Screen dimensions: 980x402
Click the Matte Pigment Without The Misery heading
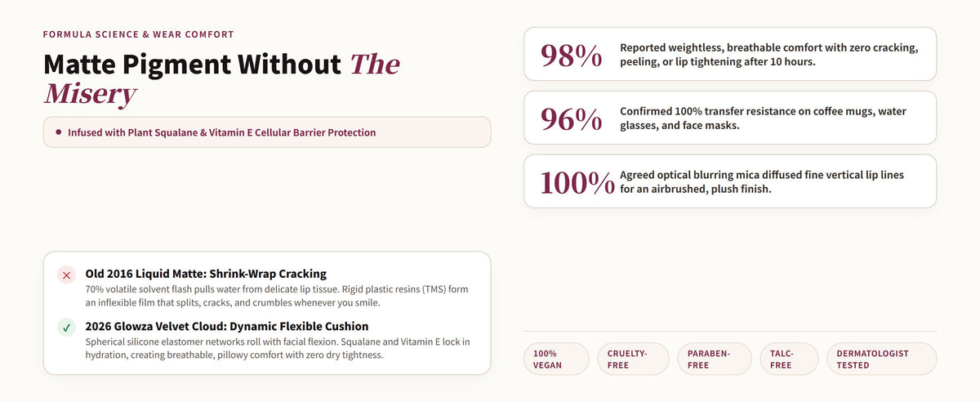[222, 79]
